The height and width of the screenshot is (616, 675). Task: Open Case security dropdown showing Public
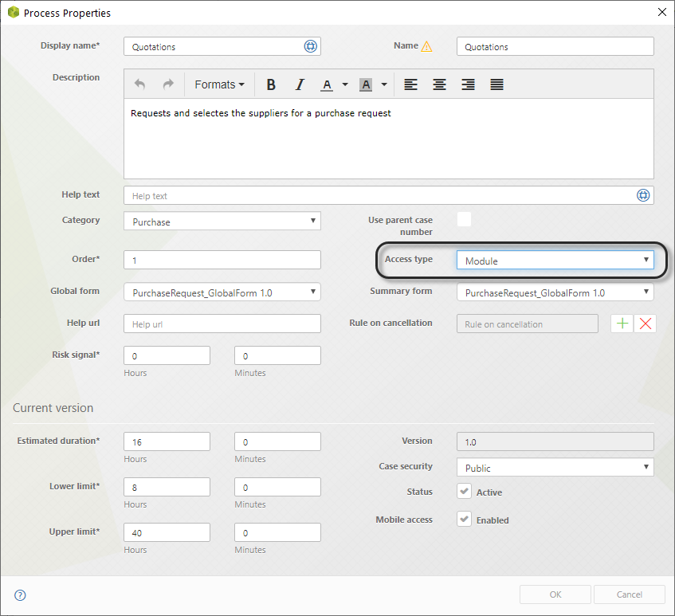[555, 467]
